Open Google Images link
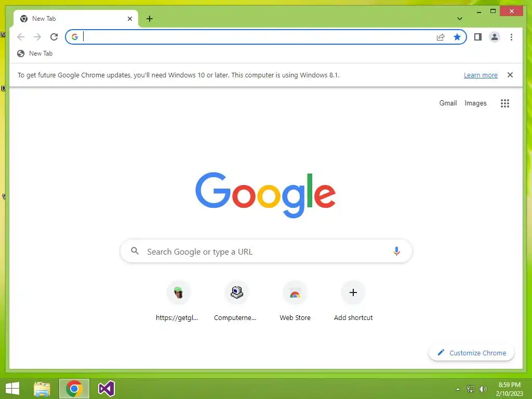Screen dimensions: 532x399 (x=475, y=103)
